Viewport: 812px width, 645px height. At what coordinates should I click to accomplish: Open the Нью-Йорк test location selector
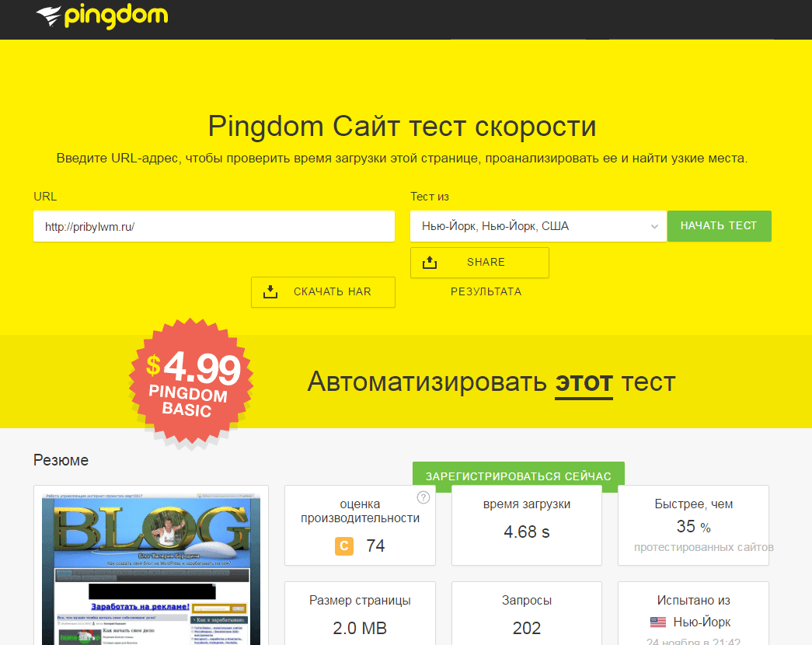coord(538,226)
